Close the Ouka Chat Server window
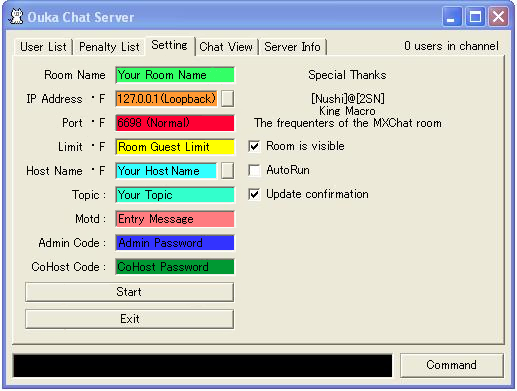Image resolution: width=517 pixels, height=391 pixels. 498,16
